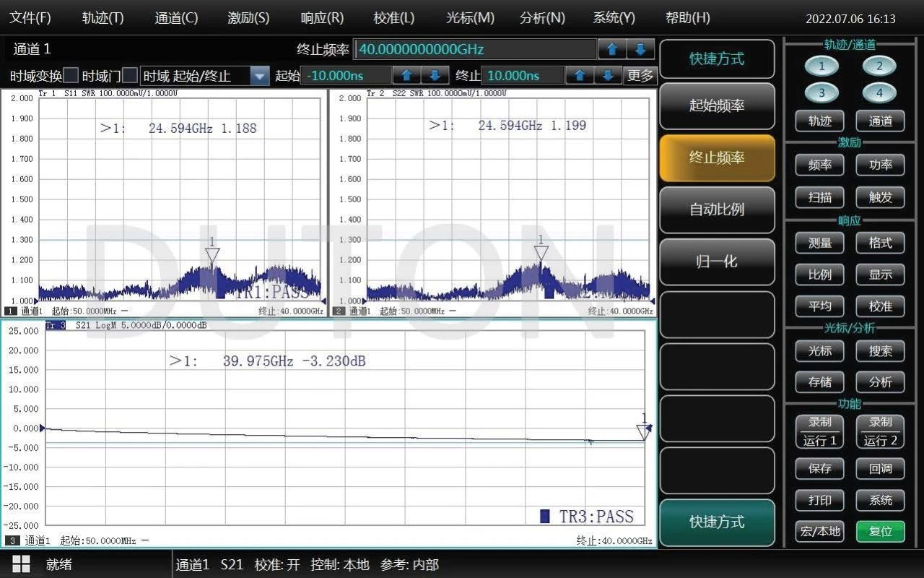The height and width of the screenshot is (578, 924).
Task: Toggle the 时域门 checkbox
Action: point(130,75)
